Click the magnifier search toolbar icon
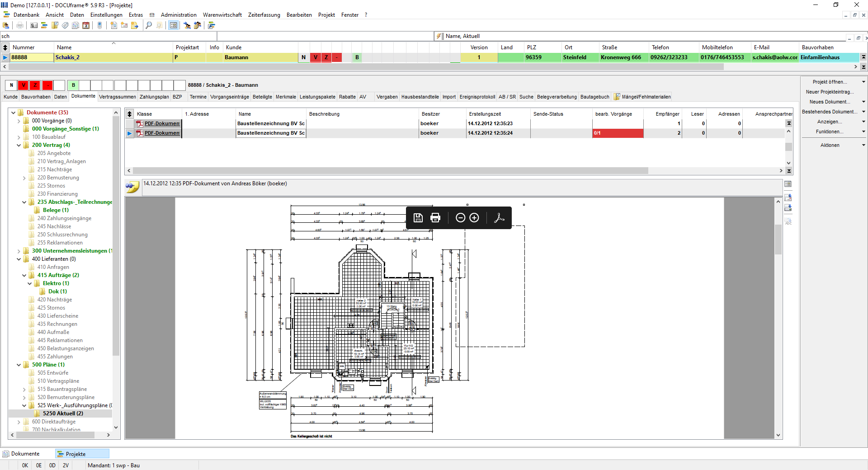 click(x=149, y=25)
